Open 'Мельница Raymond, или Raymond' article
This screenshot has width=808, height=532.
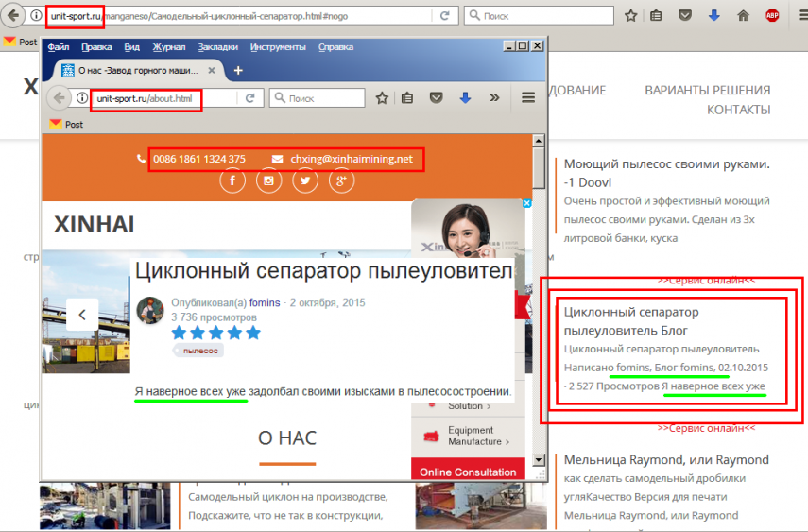(x=666, y=460)
